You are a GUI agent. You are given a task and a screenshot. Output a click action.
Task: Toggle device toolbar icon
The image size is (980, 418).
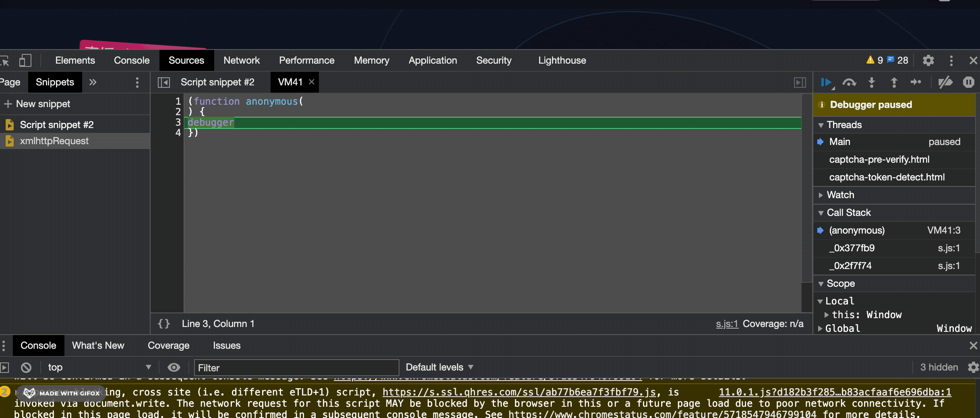coord(25,60)
